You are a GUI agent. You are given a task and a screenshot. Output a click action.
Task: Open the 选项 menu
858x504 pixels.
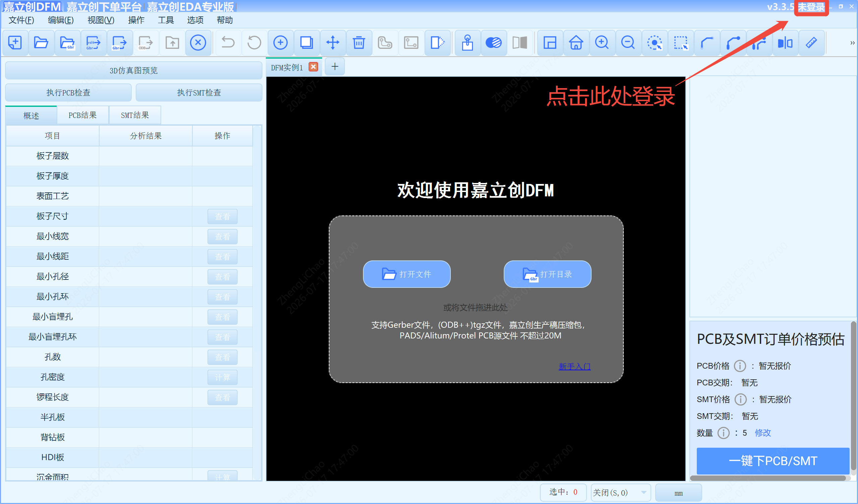[x=195, y=20]
